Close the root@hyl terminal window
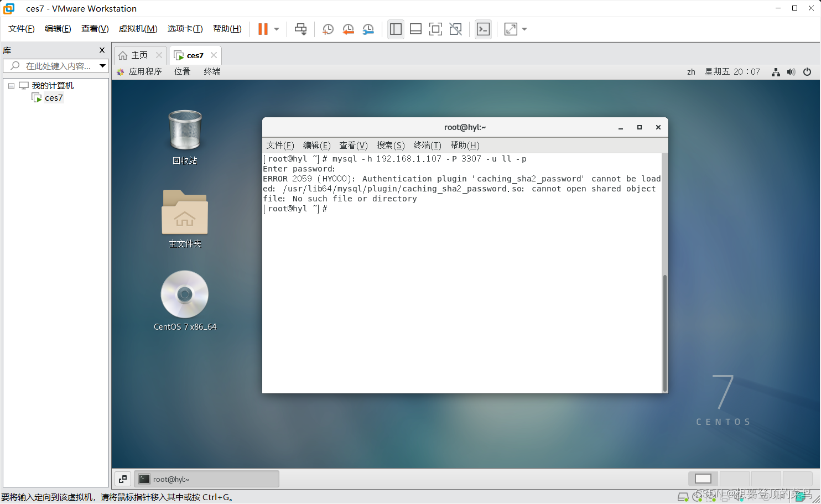Screen dimensions: 821x504 pos(658,127)
